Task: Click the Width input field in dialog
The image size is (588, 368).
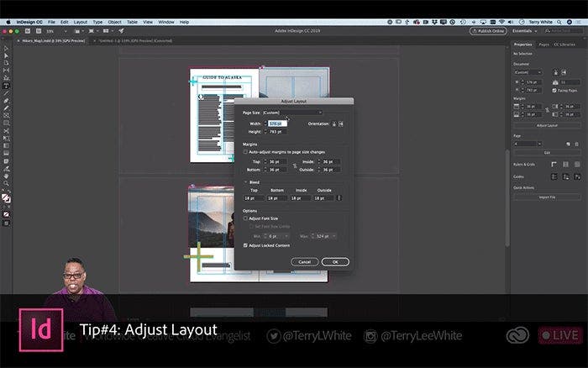Action: point(276,124)
